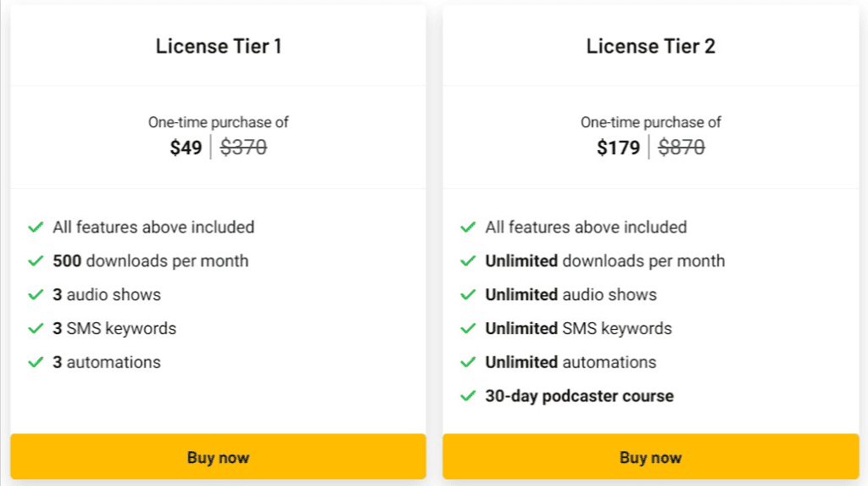Click the $179 one-time purchase price

point(618,148)
